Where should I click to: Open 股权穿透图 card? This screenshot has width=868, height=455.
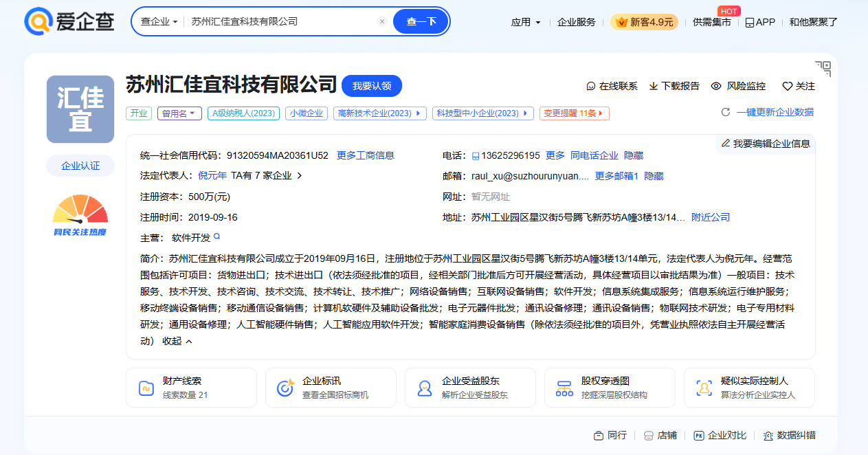pos(610,388)
